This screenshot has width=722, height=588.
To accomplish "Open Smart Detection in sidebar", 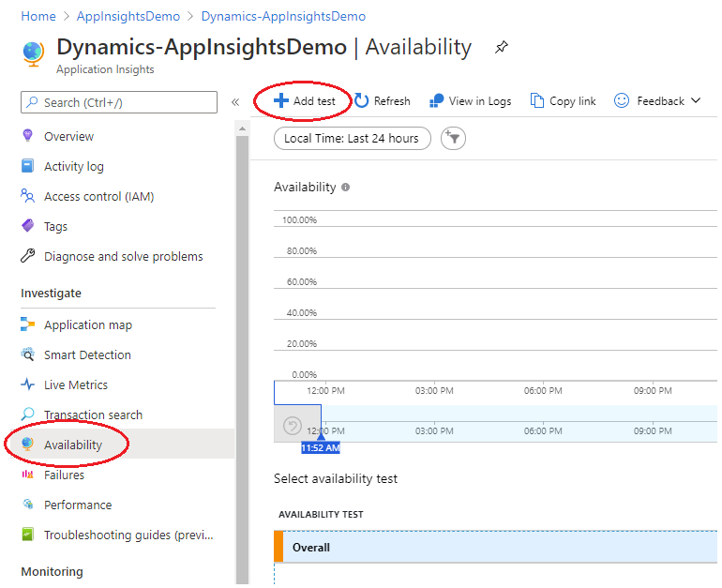I will 86,354.
